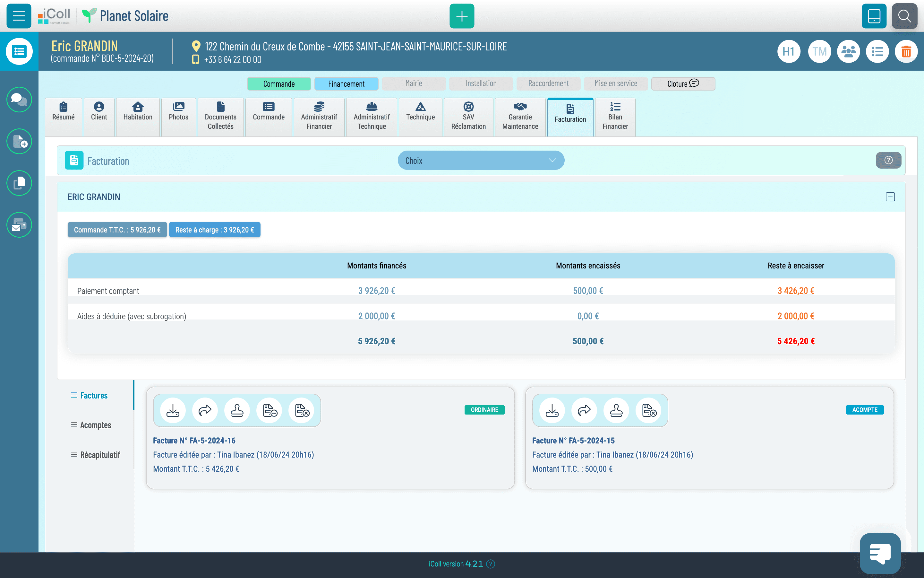The width and height of the screenshot is (924, 578).
Task: Open the Photos tab
Action: [179, 117]
